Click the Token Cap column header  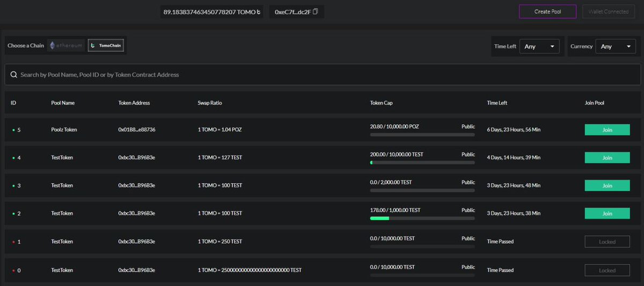[x=381, y=102]
